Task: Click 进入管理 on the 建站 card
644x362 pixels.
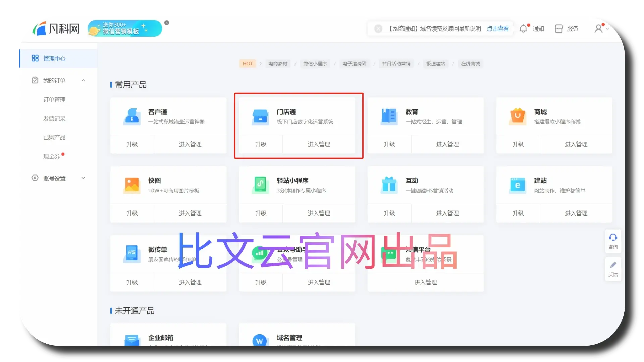Action: pyautogui.click(x=576, y=213)
